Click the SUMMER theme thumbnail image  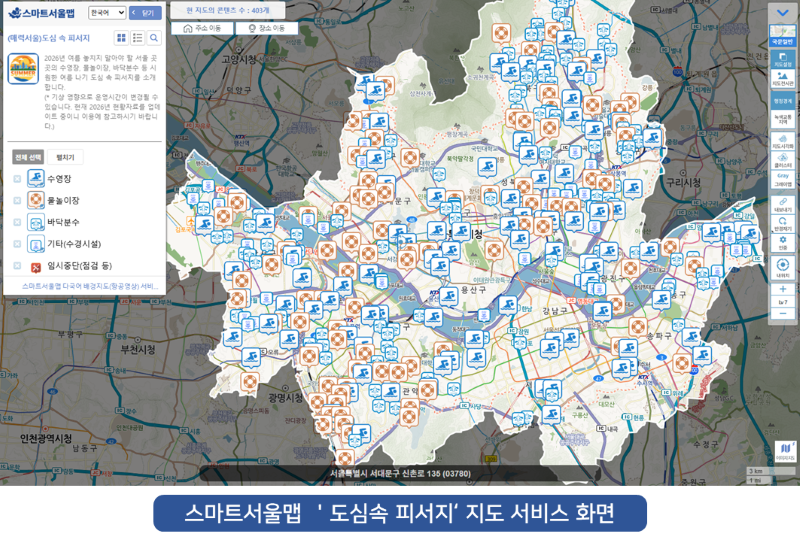[x=23, y=68]
